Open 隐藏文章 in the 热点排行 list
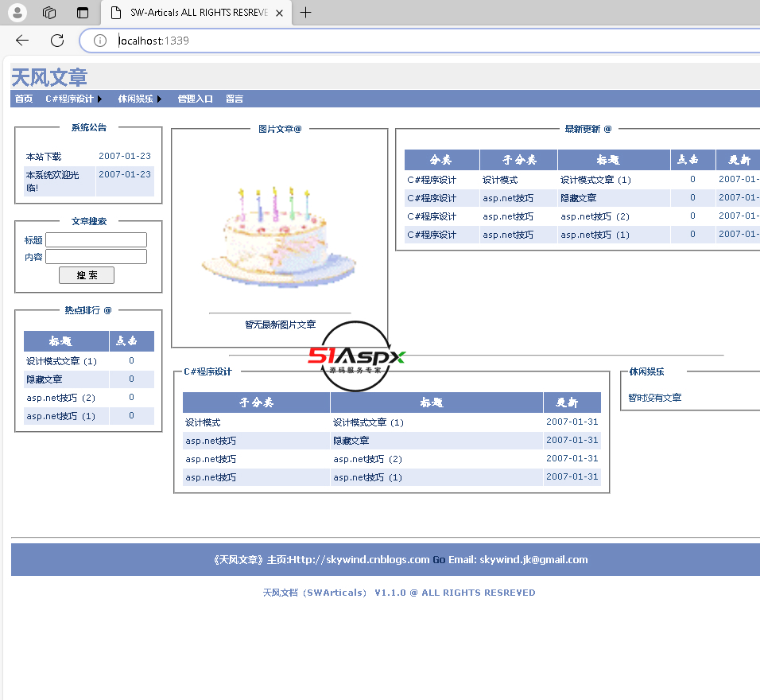 tap(45, 379)
